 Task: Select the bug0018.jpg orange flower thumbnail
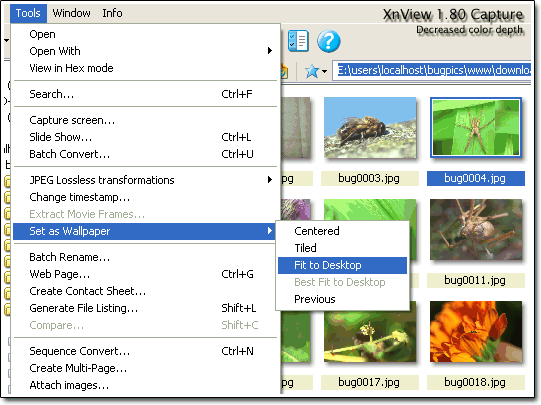pyautogui.click(x=476, y=332)
